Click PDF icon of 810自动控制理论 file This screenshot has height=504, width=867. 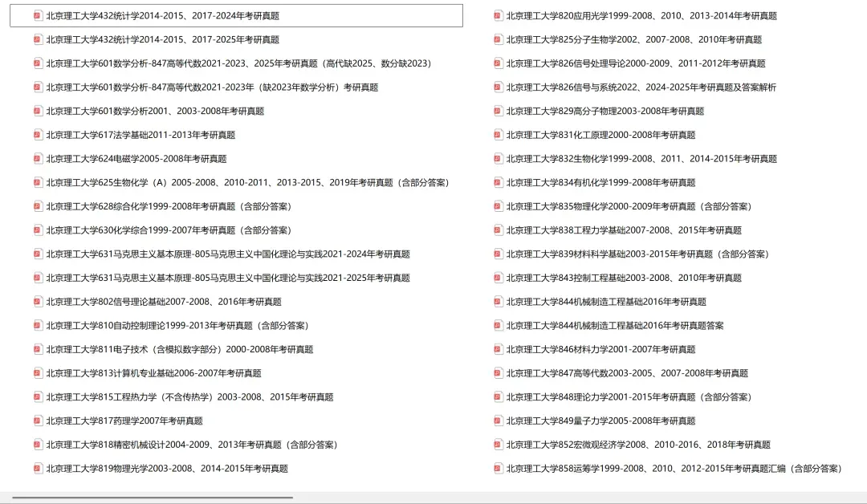(x=38, y=326)
